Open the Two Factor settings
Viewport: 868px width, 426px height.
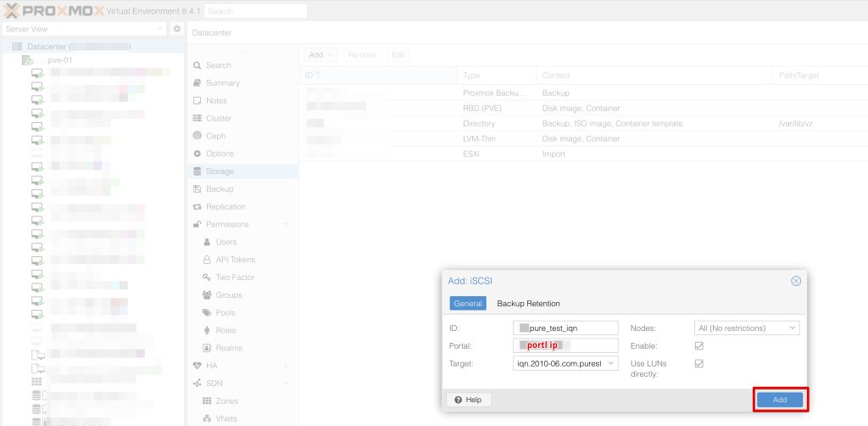click(235, 277)
